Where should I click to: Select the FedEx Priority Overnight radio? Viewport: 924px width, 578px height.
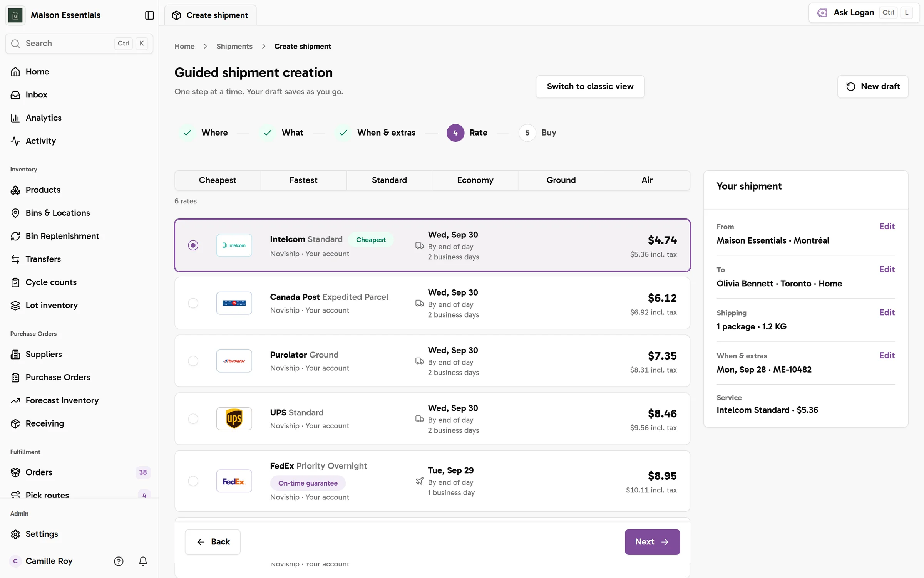pos(193,481)
